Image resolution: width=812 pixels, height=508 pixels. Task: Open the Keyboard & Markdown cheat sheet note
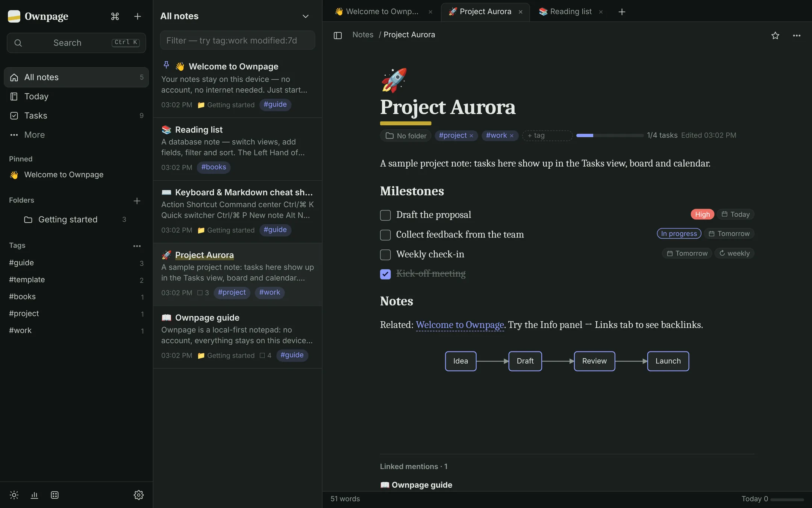(238, 211)
